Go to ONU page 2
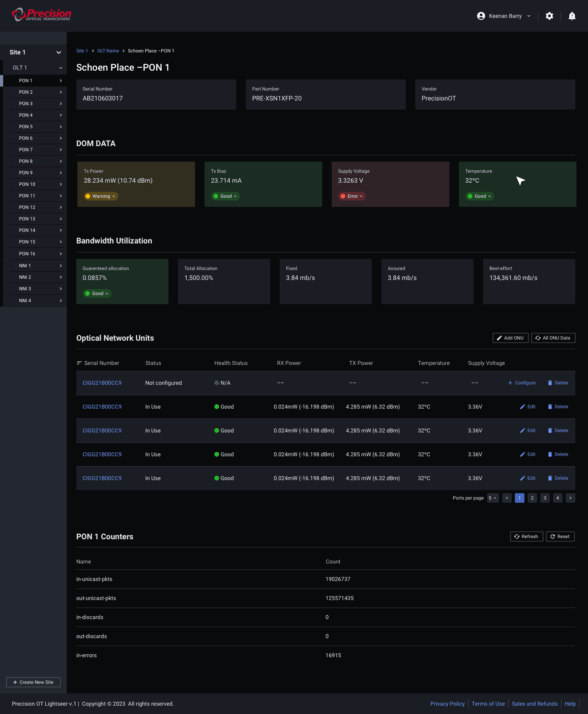 click(x=532, y=498)
